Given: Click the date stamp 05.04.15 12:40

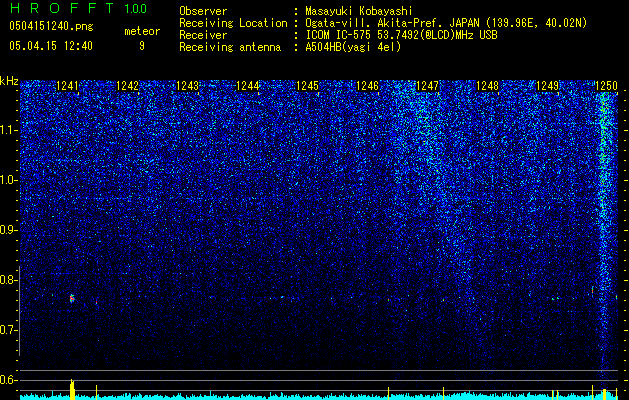Looking at the screenshot, I should [x=51, y=46].
